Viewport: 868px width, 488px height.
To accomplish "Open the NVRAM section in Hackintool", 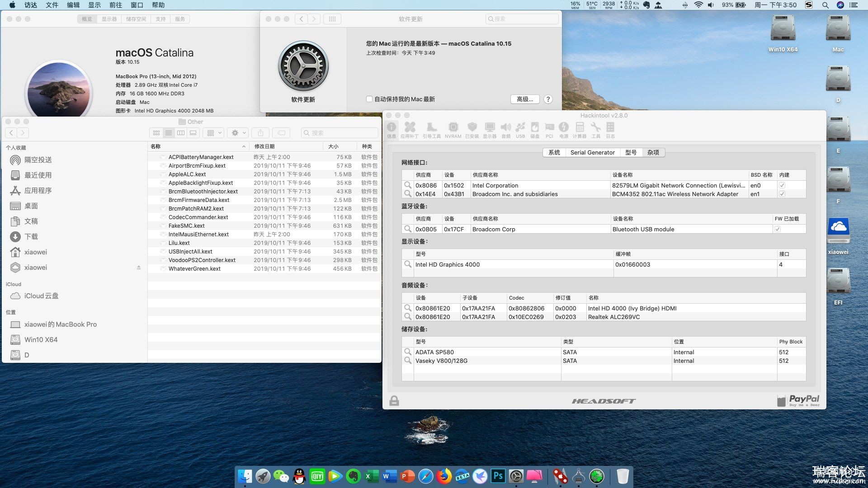I will click(453, 130).
